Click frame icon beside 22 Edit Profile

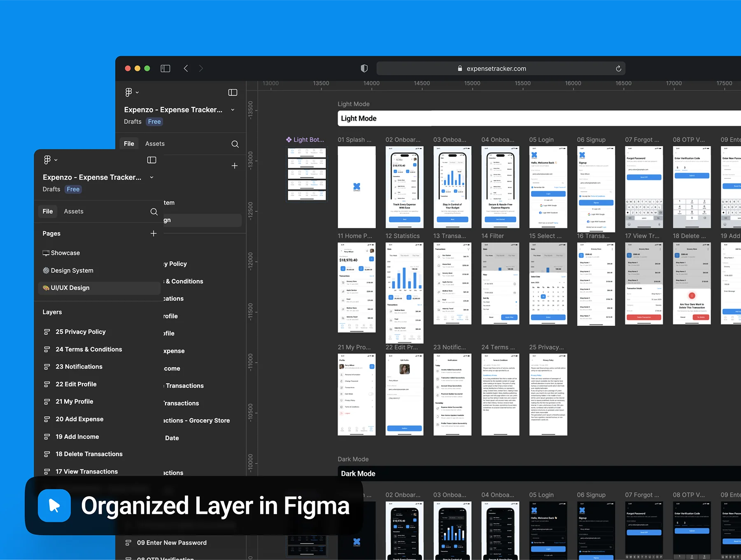pos(47,384)
